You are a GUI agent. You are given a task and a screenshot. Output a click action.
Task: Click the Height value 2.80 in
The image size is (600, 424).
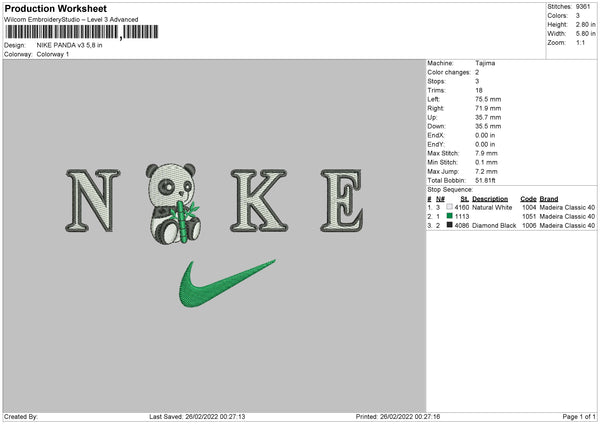585,24
